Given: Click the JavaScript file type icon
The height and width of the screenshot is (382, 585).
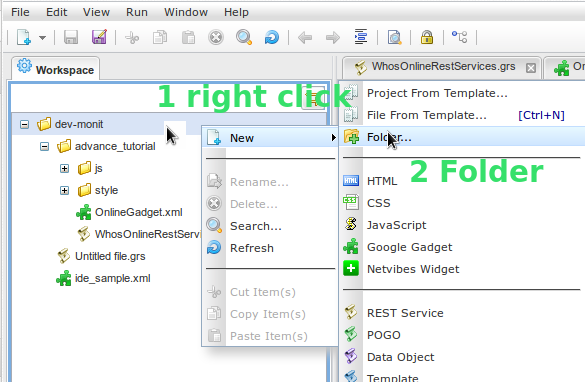Looking at the screenshot, I should pos(351,225).
